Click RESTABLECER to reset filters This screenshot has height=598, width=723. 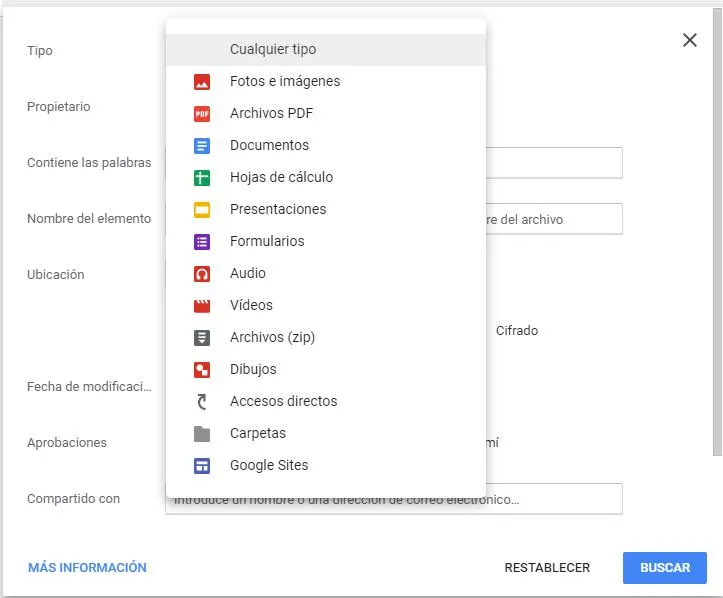tap(547, 567)
